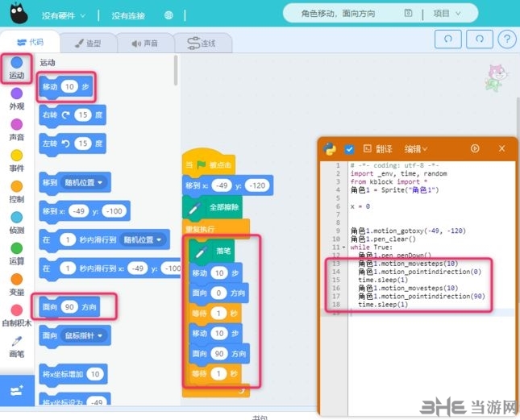
Task: Click the 0 value in 面向 script block
Action: coord(218,293)
